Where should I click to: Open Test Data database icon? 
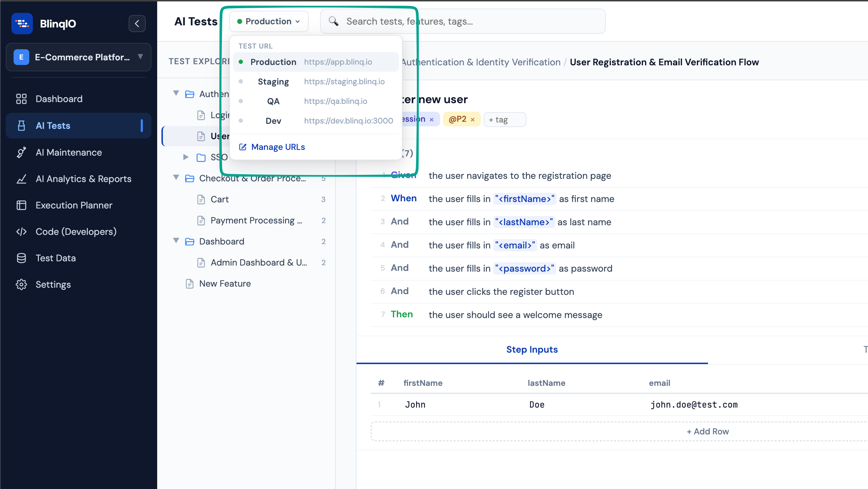[21, 258]
